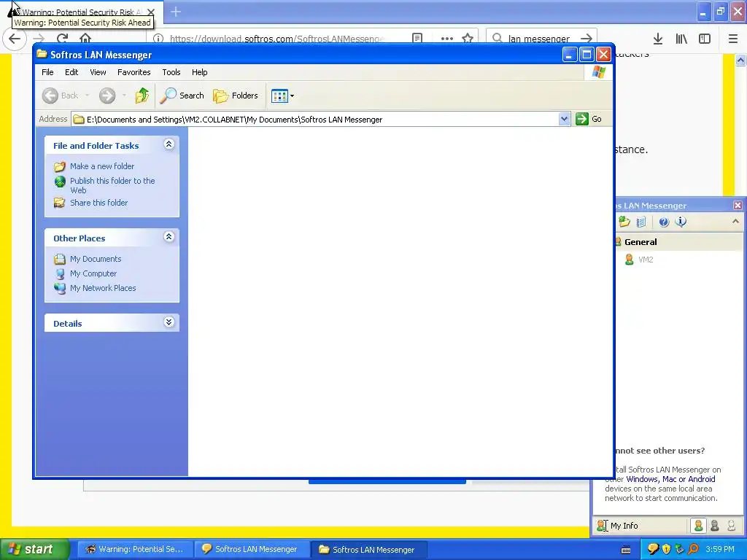Open Firefox hamburger menu
Screen dimensions: 747x560
pos(733,39)
